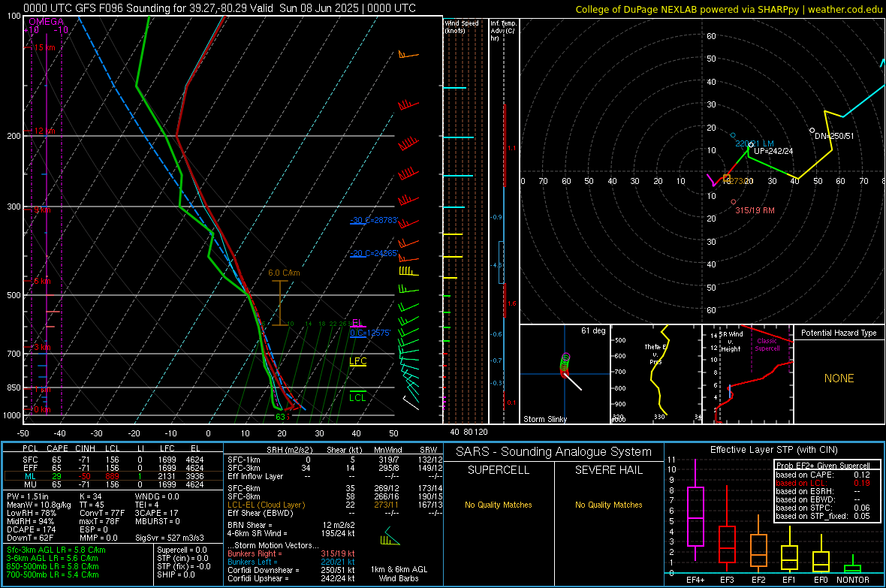Viewport: 886px width, 588px height.
Task: Click No Quality Matches under SEVERE HAIL
Action: pyautogui.click(x=608, y=505)
